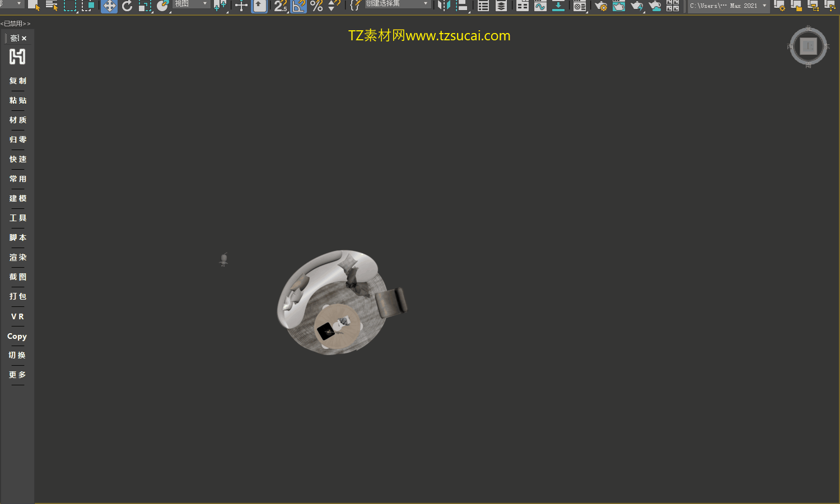This screenshot has height=504, width=840.
Task: Expand the 更多 (More) options
Action: pyautogui.click(x=17, y=375)
